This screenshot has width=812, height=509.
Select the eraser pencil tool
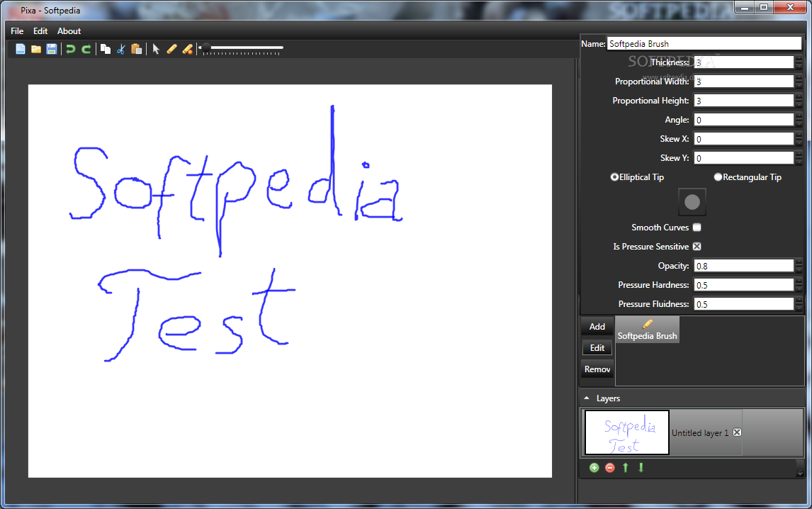[188, 49]
